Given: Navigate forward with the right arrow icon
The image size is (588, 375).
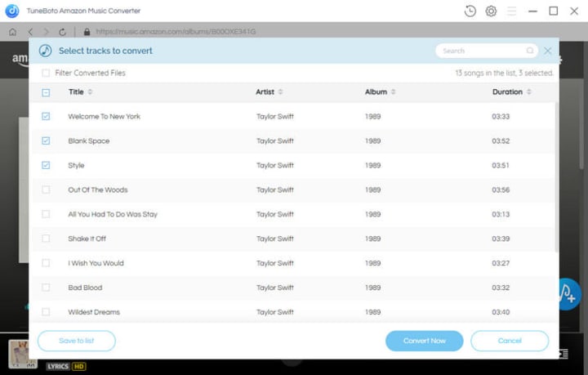Looking at the screenshot, I should (x=46, y=32).
